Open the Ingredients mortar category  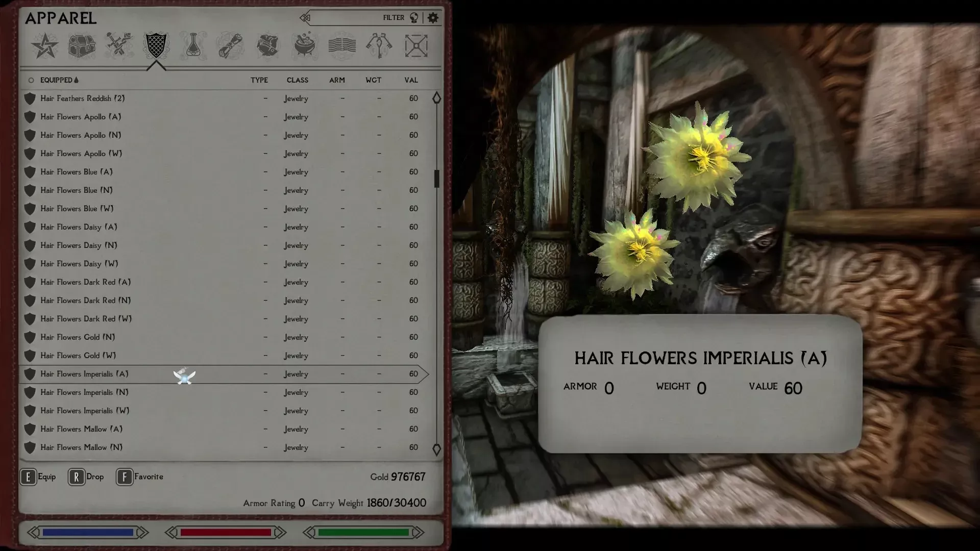[305, 45]
